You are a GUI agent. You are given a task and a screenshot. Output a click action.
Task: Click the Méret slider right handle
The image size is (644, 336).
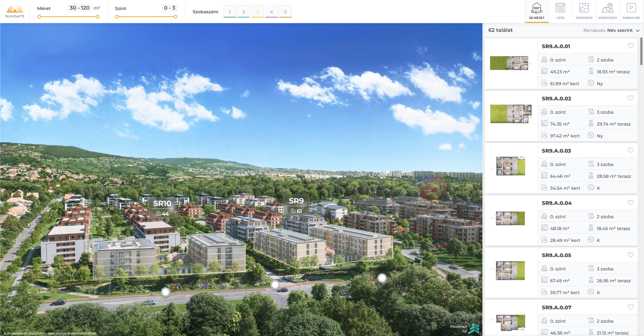98,17
